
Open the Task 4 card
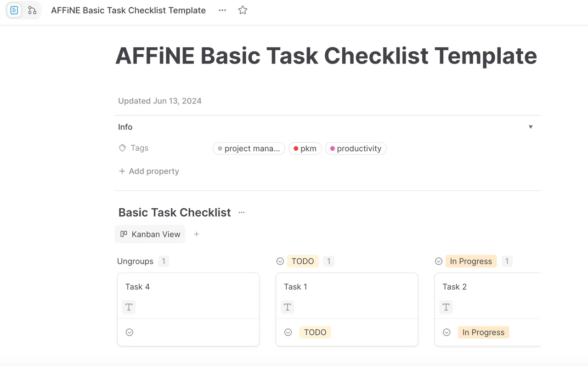pyautogui.click(x=188, y=309)
